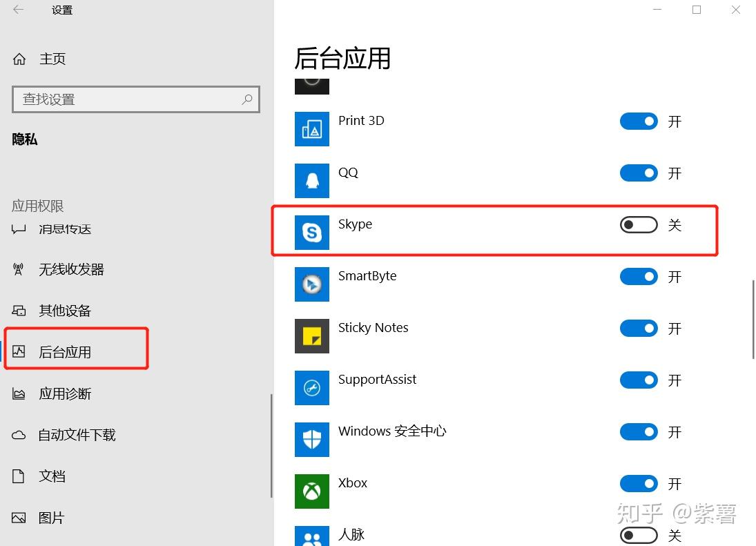This screenshot has height=546, width=756.
Task: Turn off Print 3D background toggle
Action: (x=639, y=121)
